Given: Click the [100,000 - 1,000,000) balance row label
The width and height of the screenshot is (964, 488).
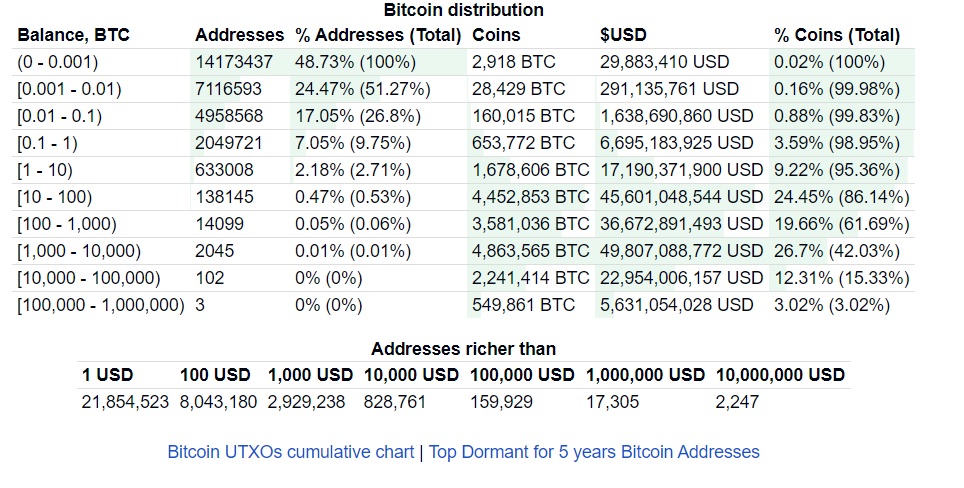Looking at the screenshot, I should tap(101, 305).
